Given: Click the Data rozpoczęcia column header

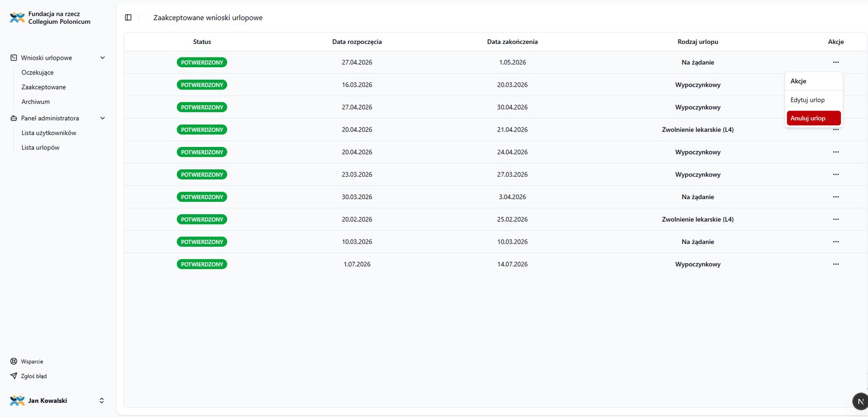Looking at the screenshot, I should click(x=357, y=42).
